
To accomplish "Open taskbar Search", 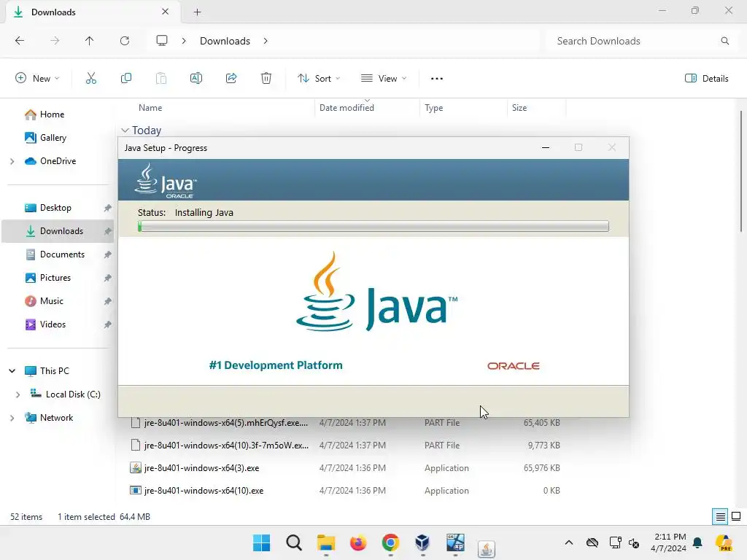I will 294,542.
